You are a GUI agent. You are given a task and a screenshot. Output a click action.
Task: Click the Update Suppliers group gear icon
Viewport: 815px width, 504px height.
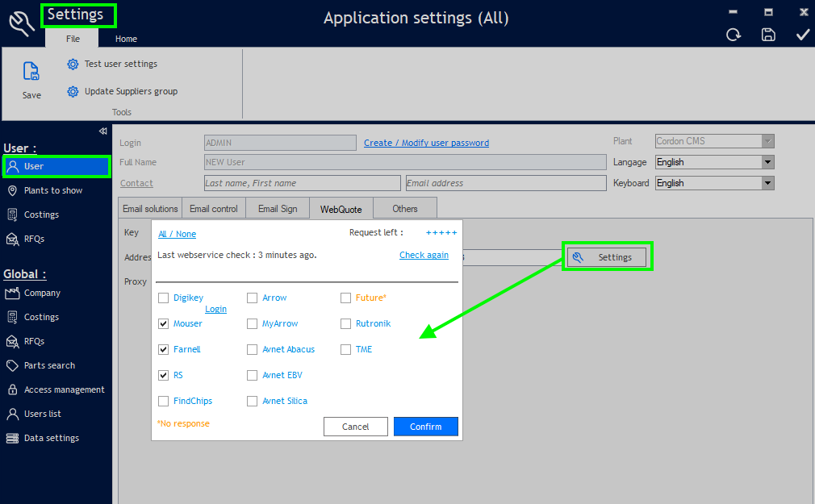(x=73, y=92)
